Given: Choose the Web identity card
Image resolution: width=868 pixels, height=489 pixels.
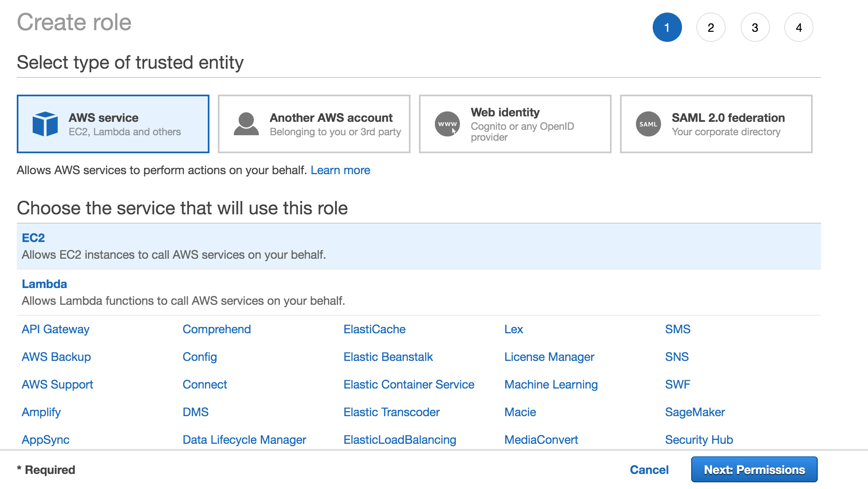Looking at the screenshot, I should point(515,124).
